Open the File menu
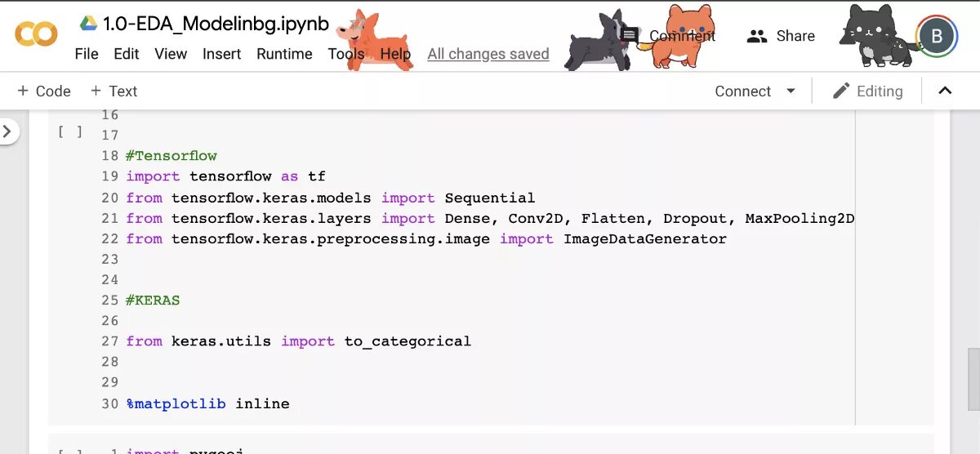This screenshot has width=980, height=454. click(x=87, y=54)
